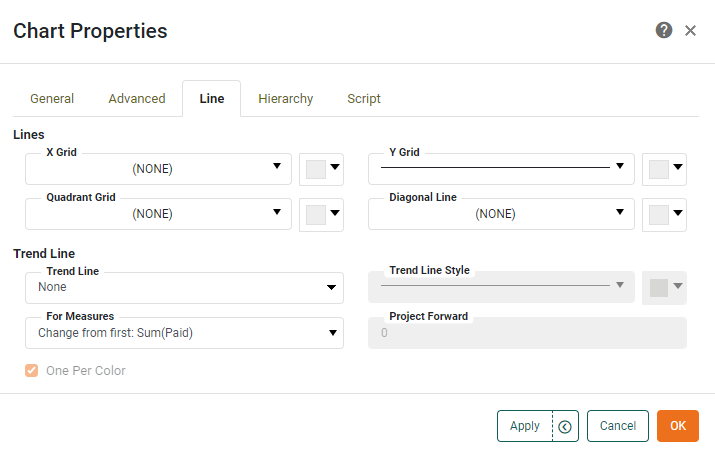Open the Trend Line type dropdown
This screenshot has width=715, height=454.
184,288
